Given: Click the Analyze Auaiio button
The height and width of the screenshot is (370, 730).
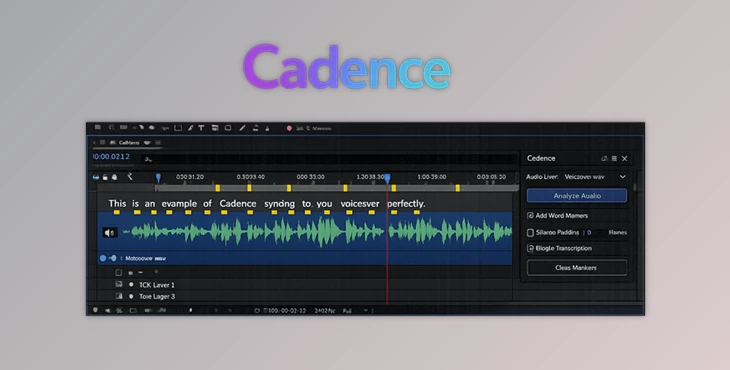Looking at the screenshot, I should click(577, 195).
